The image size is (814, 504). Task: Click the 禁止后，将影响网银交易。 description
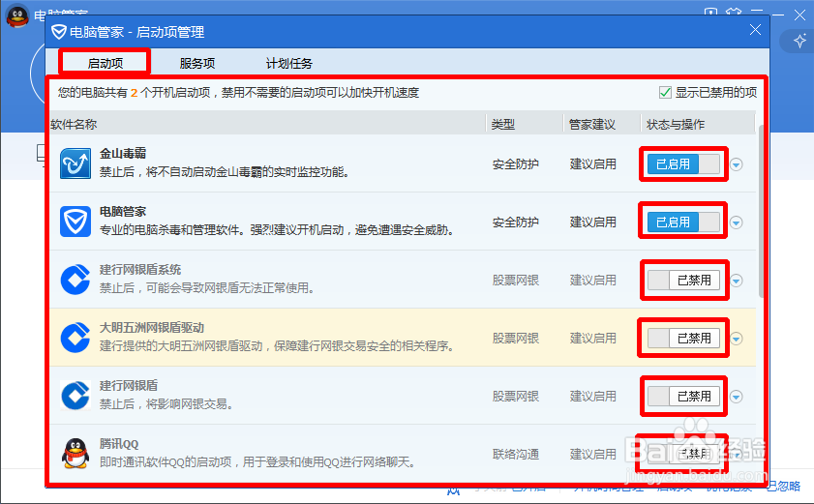click(166, 403)
